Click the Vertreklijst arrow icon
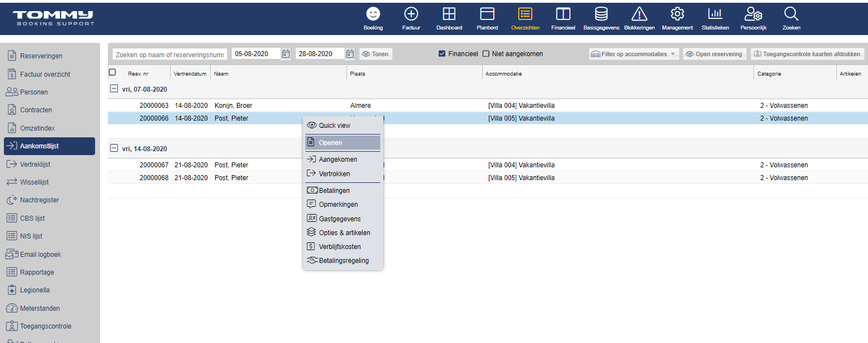868x343 pixels. pyautogui.click(x=12, y=164)
